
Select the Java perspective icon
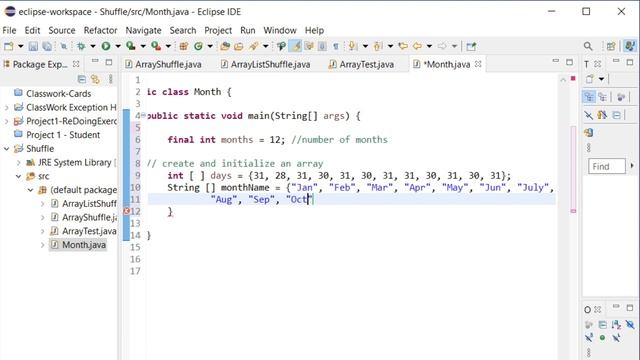tap(630, 47)
